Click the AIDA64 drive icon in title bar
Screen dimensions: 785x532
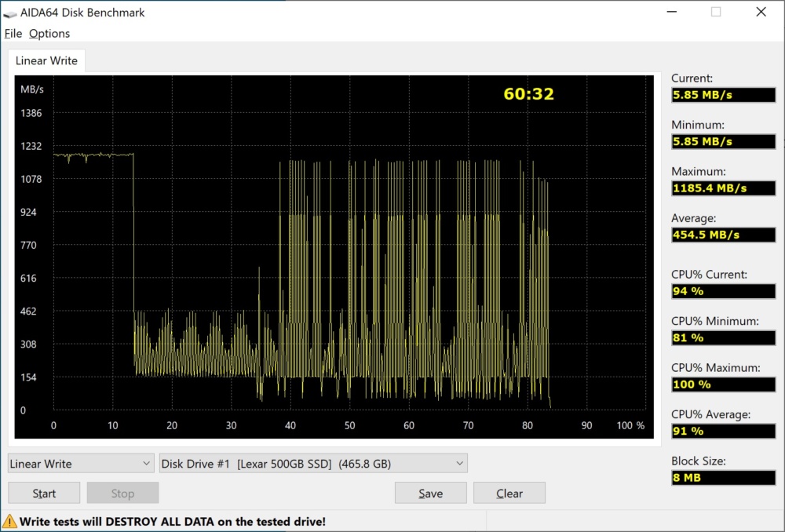tap(10, 13)
